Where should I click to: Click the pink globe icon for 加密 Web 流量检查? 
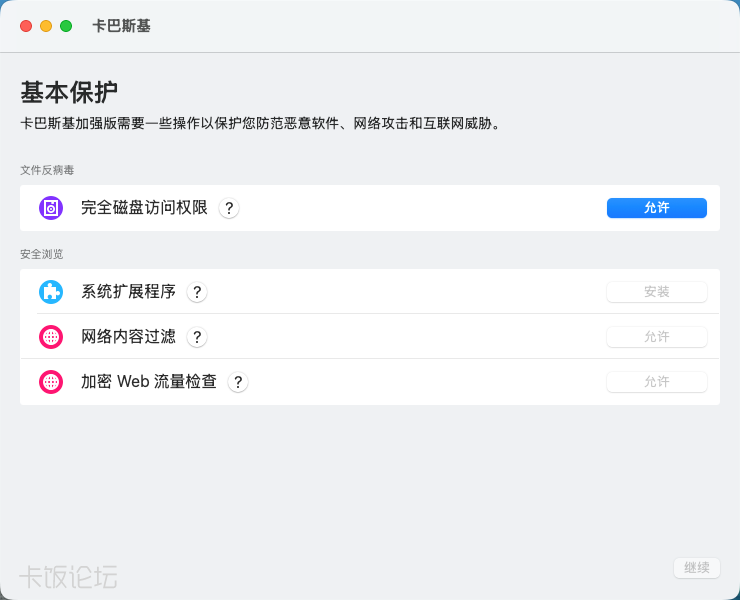(x=51, y=382)
